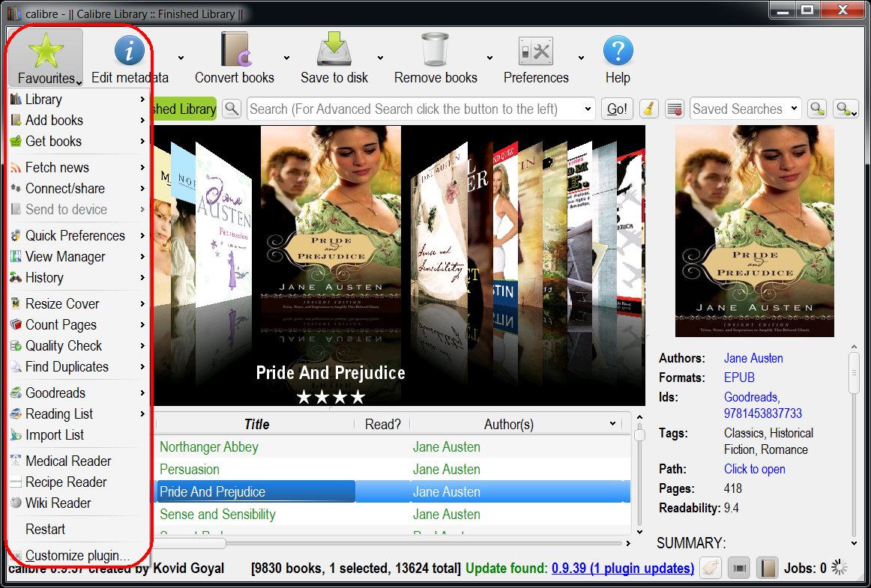Clear the search with the broom icon
This screenshot has width=871, height=588.
point(648,109)
